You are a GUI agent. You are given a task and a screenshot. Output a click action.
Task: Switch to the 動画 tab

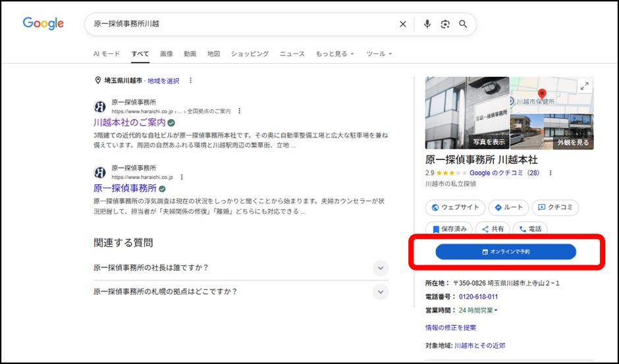pyautogui.click(x=190, y=54)
